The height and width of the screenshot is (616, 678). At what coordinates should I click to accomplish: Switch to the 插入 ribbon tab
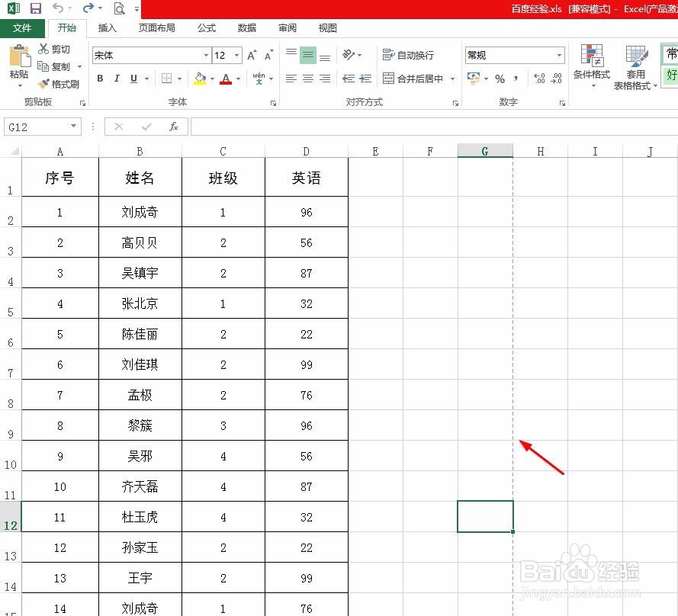(107, 27)
